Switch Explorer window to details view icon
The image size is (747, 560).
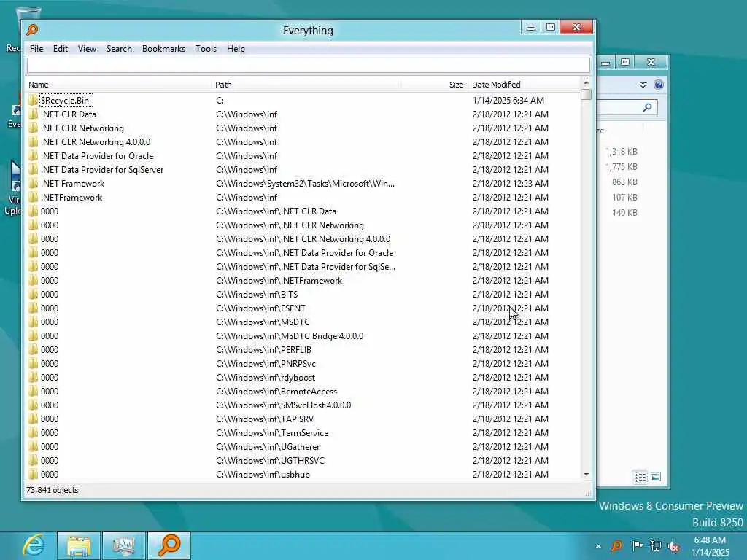(x=640, y=477)
